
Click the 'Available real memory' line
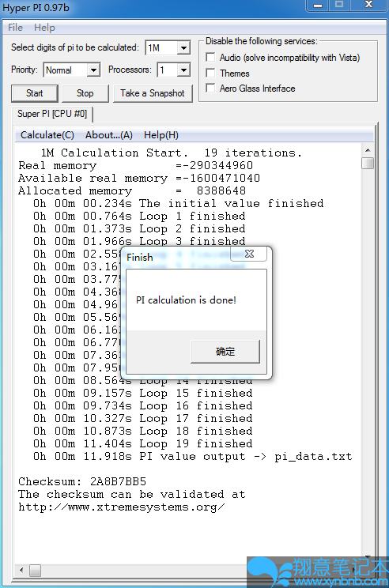[x=139, y=178]
